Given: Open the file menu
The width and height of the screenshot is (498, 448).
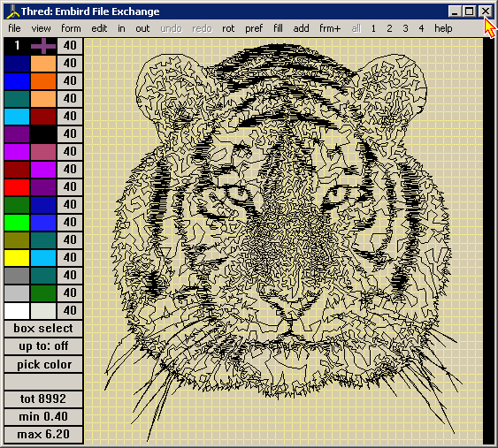Looking at the screenshot, I should coord(14,28).
